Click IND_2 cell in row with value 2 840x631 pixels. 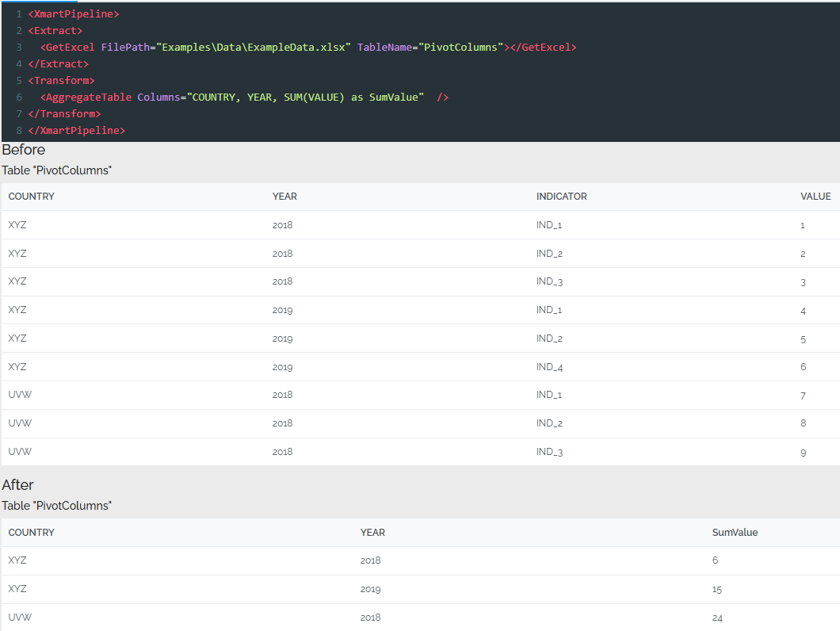[x=549, y=253]
